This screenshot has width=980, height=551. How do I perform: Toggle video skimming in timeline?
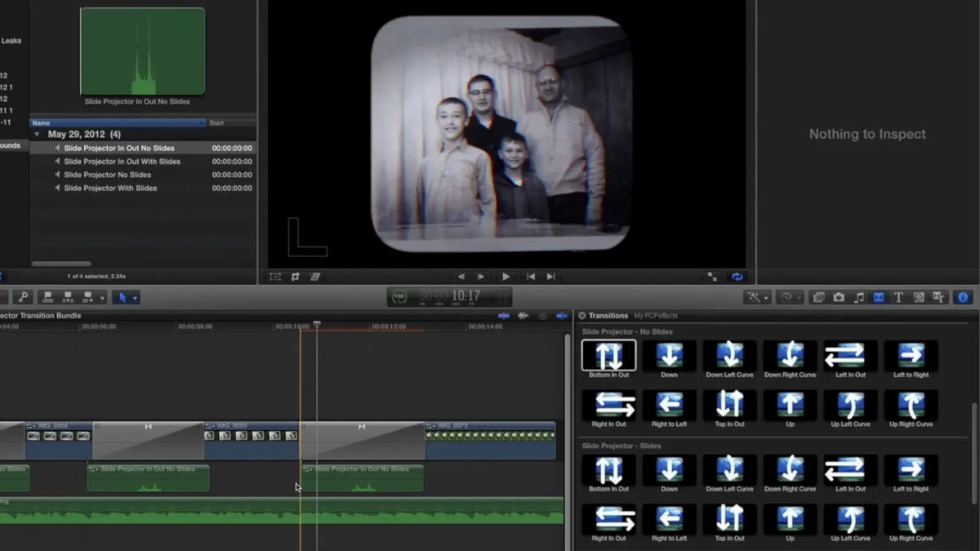[x=504, y=316]
